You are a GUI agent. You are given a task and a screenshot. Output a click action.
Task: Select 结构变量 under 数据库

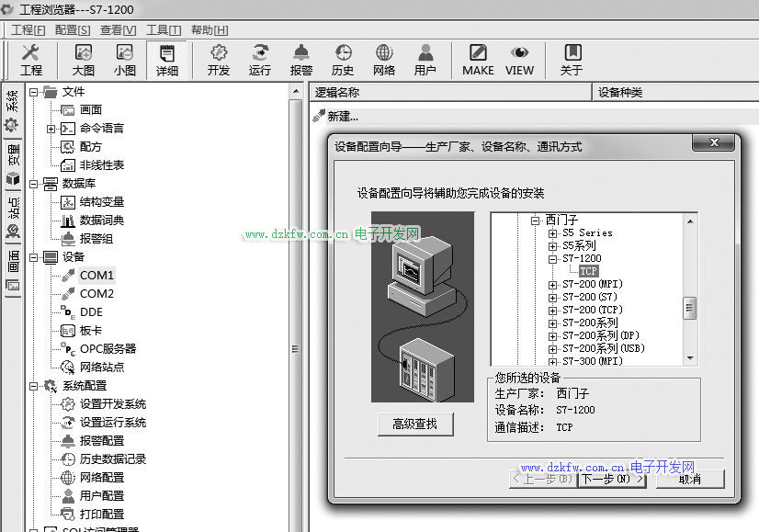pyautogui.click(x=102, y=202)
